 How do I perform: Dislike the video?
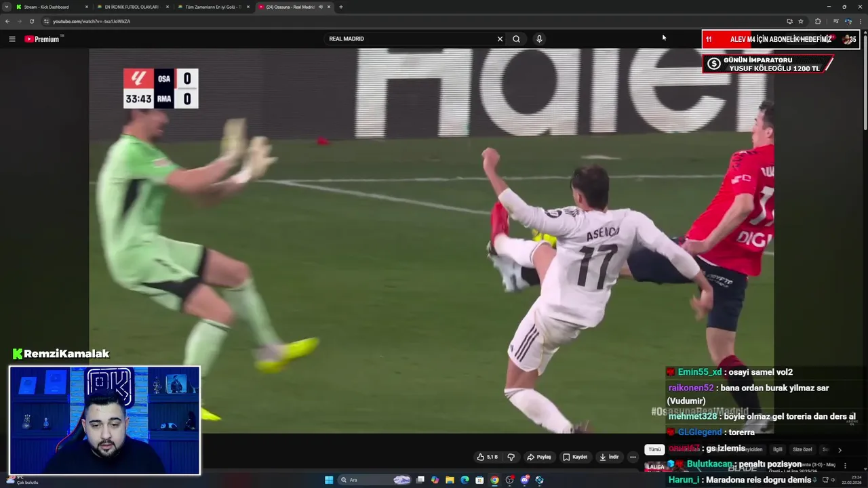click(x=511, y=457)
